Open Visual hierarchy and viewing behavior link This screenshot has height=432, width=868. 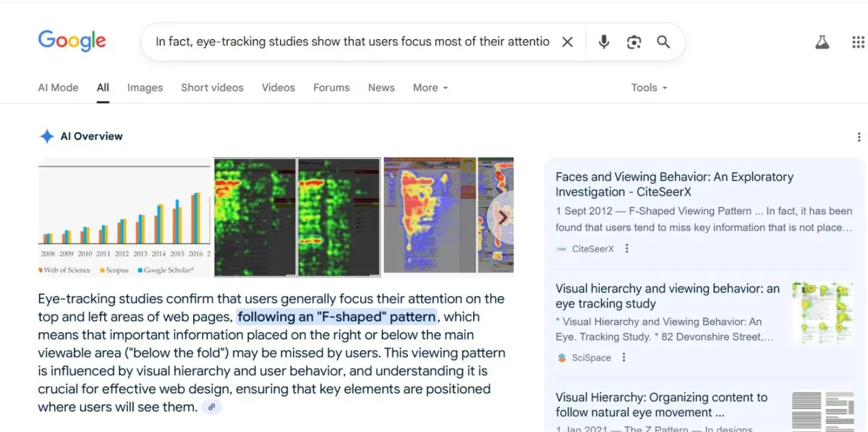click(668, 296)
